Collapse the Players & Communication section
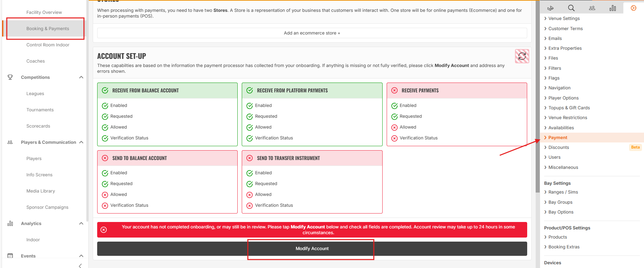This screenshot has height=268, width=644. pyautogui.click(x=81, y=142)
